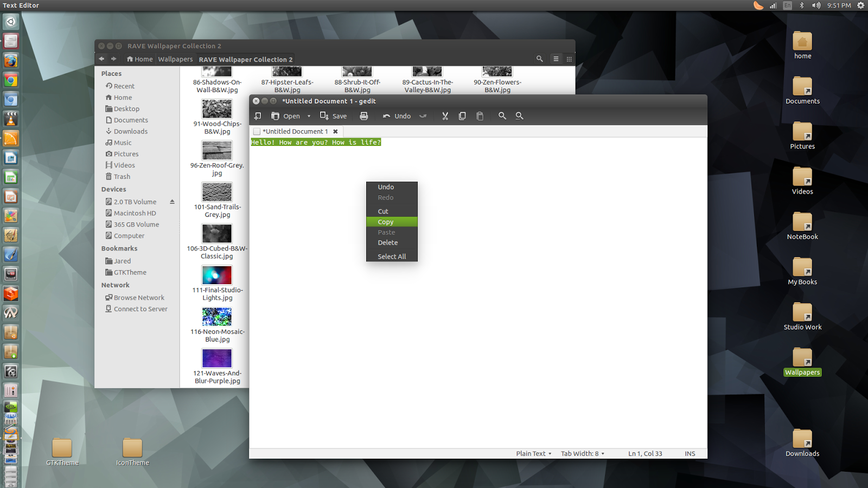868x488 pixels.
Task: Choose Delete in the context menu
Action: pyautogui.click(x=392, y=242)
